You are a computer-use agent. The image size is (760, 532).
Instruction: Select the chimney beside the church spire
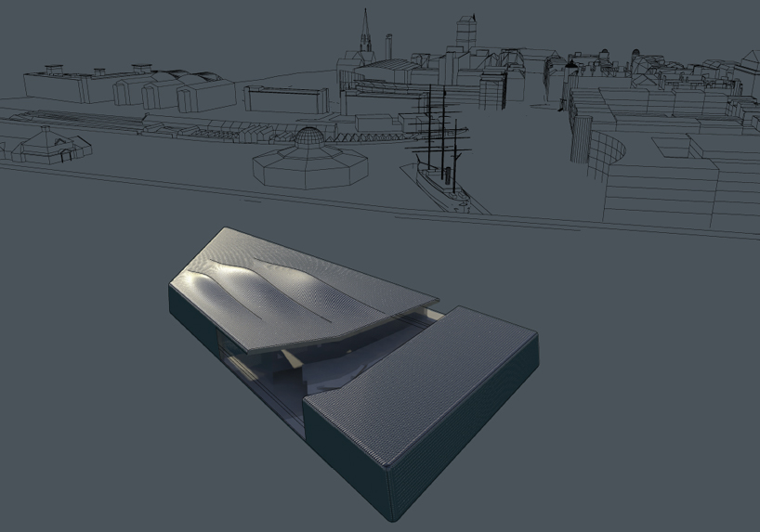[389, 45]
